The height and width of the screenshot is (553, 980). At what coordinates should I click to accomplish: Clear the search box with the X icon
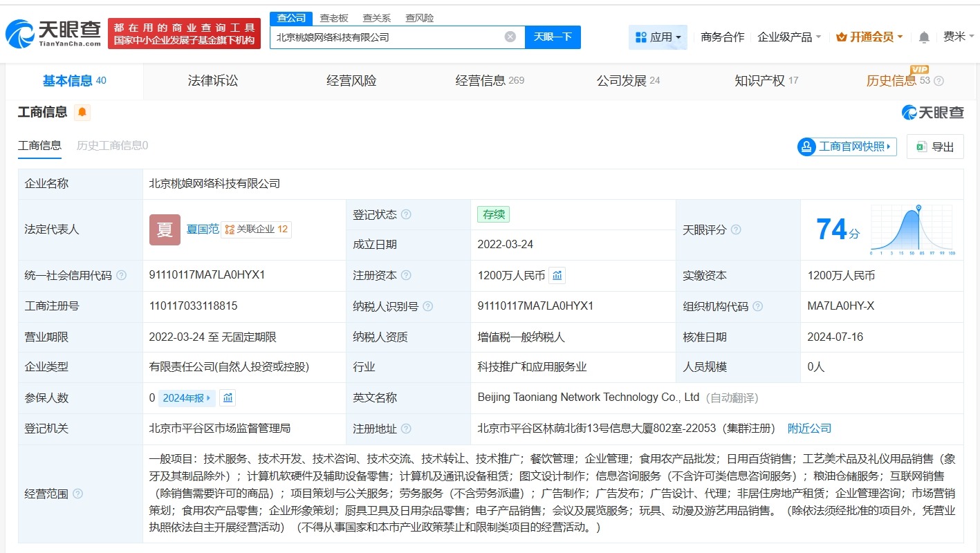(510, 37)
